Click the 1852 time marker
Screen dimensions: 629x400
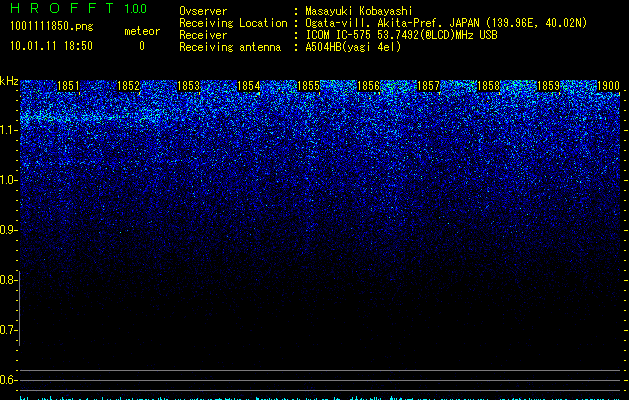pyautogui.click(x=128, y=86)
